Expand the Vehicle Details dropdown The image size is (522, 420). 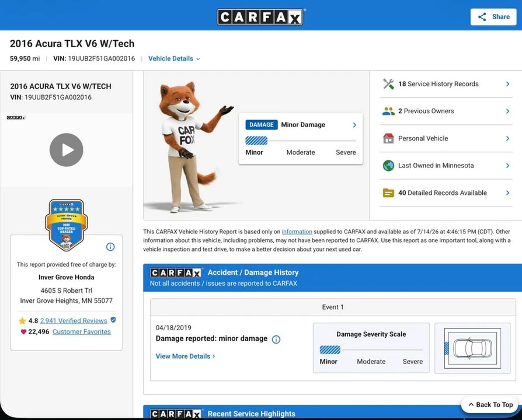(x=174, y=58)
